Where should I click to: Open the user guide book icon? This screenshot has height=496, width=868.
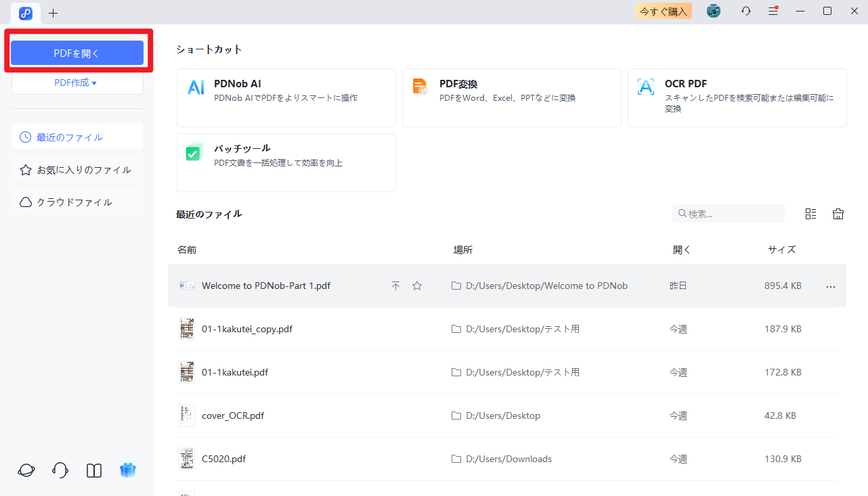[x=93, y=470]
